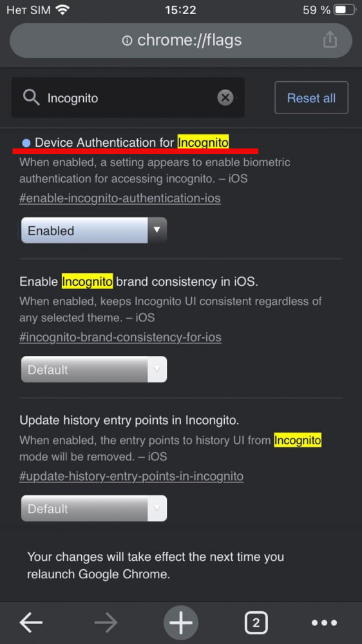Tap the forward arrow in bottom bar
Viewport: 362px width, 644px height.
pyautogui.click(x=106, y=623)
